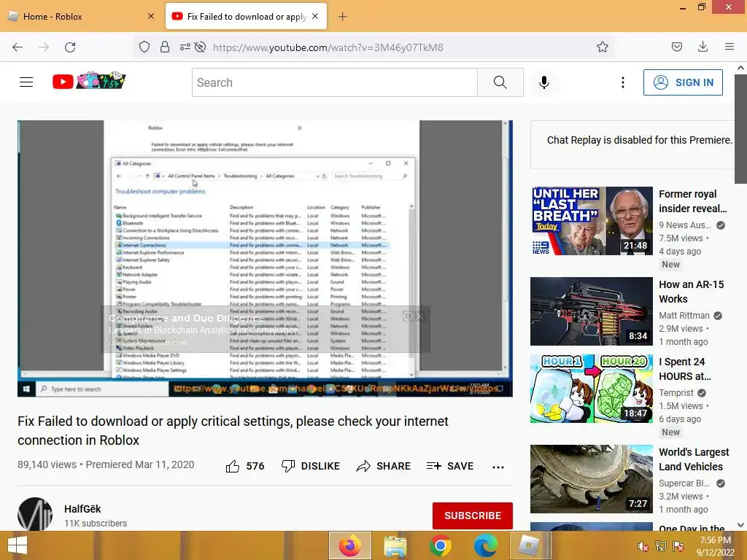Viewport: 747px width, 560px height.
Task: Open the HalfGēk channel name link
Action: point(82,509)
